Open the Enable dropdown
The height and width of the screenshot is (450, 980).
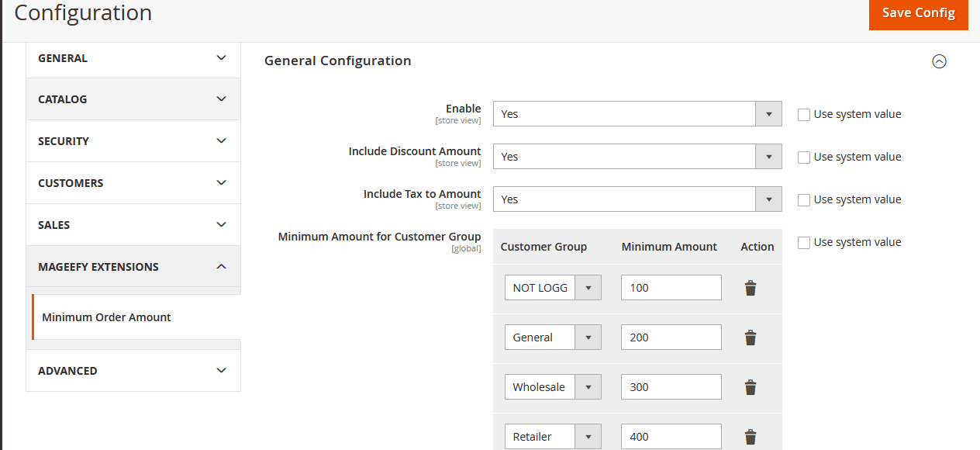point(768,113)
